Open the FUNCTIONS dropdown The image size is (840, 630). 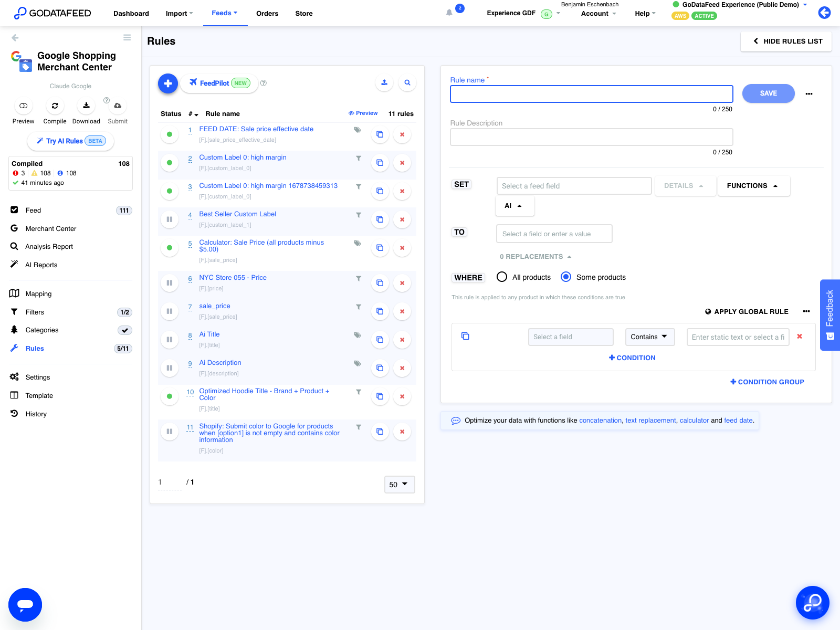click(x=753, y=186)
